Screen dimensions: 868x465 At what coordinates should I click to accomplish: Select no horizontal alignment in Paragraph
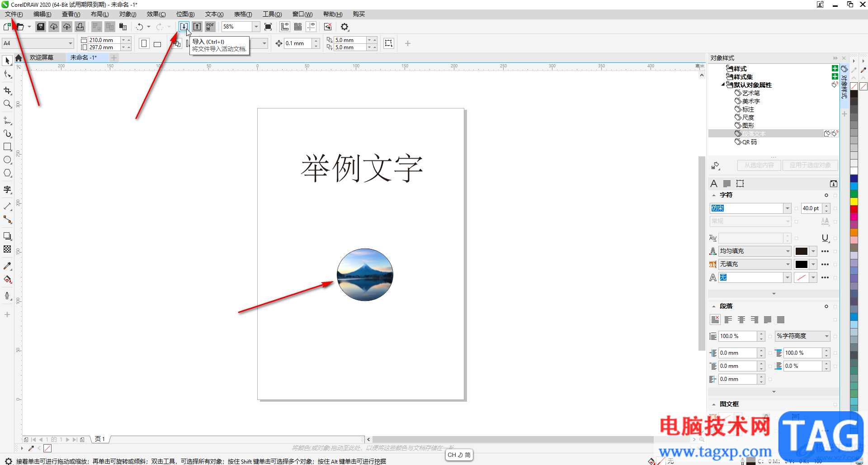pos(715,320)
